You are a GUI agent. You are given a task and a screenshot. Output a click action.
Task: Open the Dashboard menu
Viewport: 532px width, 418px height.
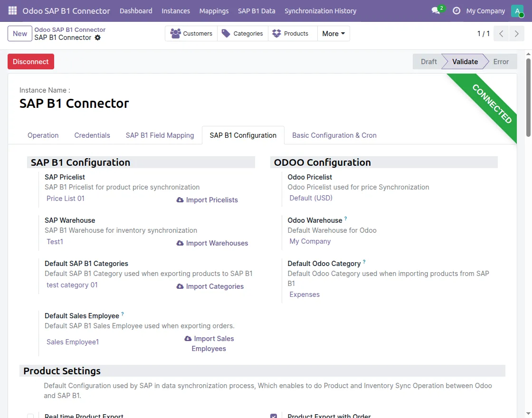tap(136, 11)
